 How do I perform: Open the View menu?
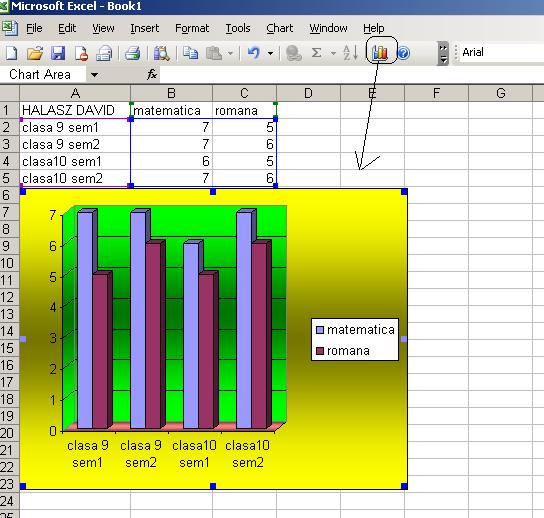[x=103, y=28]
